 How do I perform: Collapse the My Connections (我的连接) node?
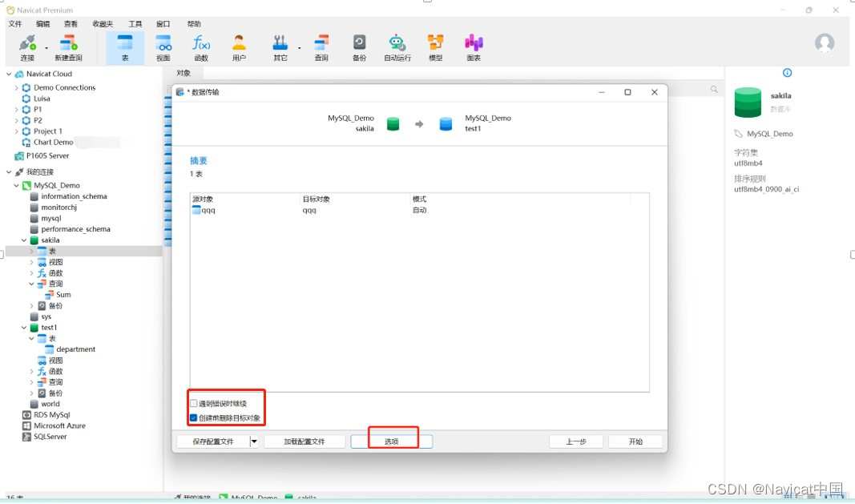9,171
